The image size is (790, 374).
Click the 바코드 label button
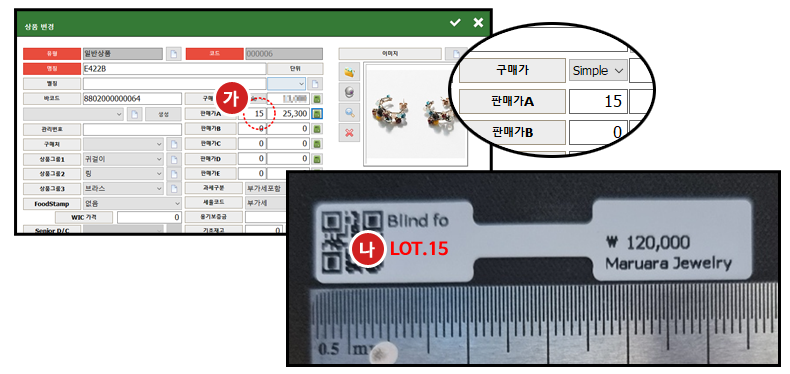[52, 99]
